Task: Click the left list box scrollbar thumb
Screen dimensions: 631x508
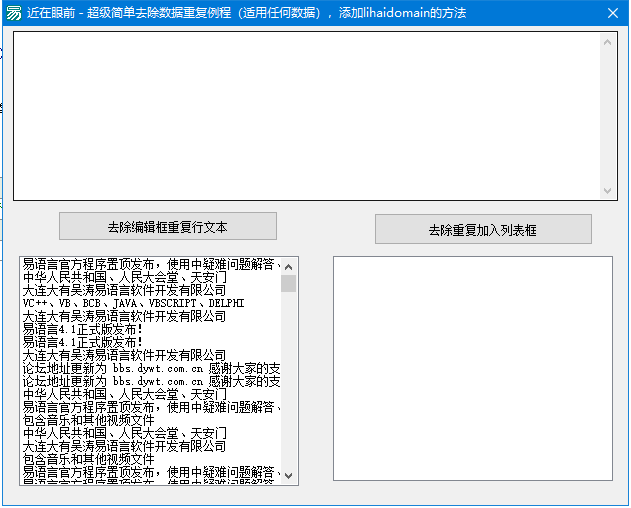Action: (289, 283)
